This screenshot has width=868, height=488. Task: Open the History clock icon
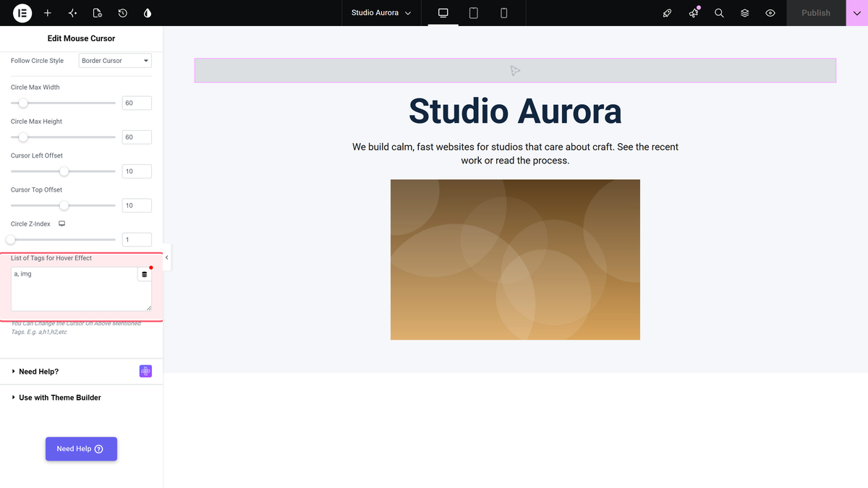[123, 13]
